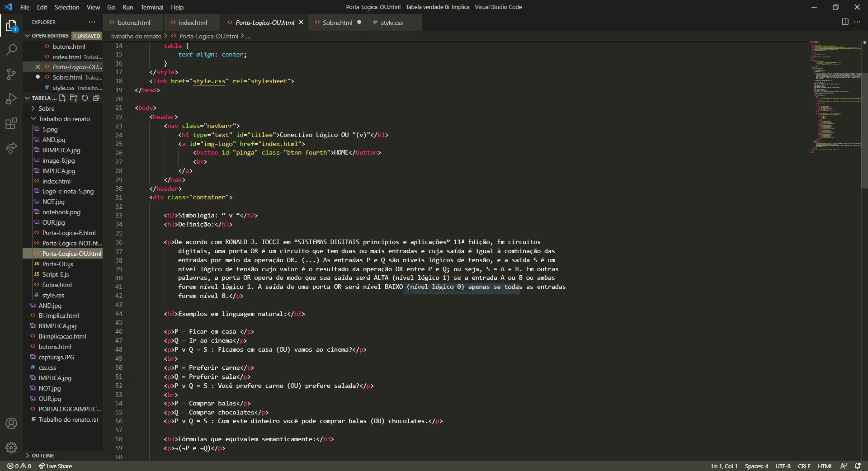Follow index.html link on line 25
Image resolution: width=868 pixels, height=471 pixels.
point(279,144)
